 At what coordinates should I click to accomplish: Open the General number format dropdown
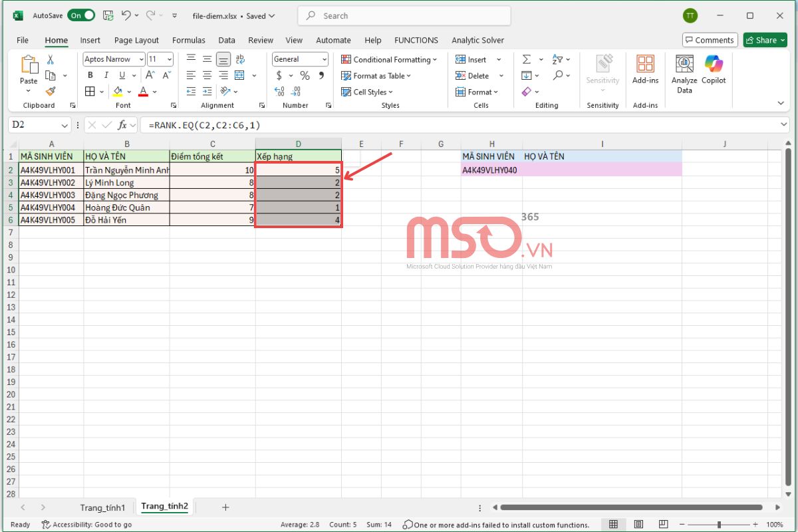click(325, 59)
